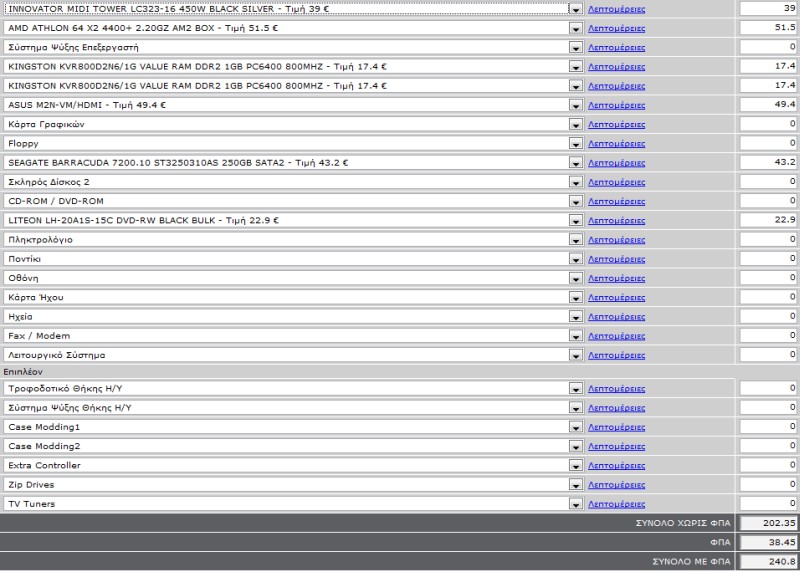View Λεπτομέρειες for SEAGATE BARRACUDA disk
800x572 pixels.
(616, 163)
